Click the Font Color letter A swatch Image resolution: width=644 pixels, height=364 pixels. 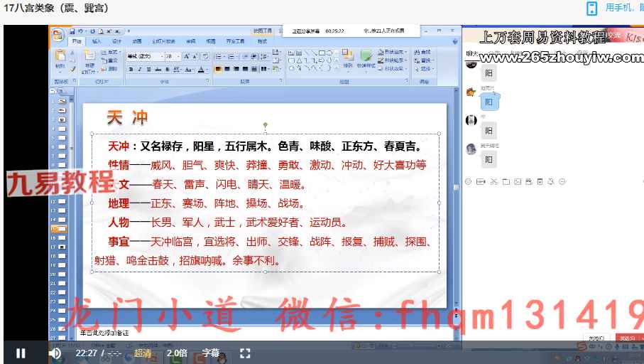coord(201,69)
